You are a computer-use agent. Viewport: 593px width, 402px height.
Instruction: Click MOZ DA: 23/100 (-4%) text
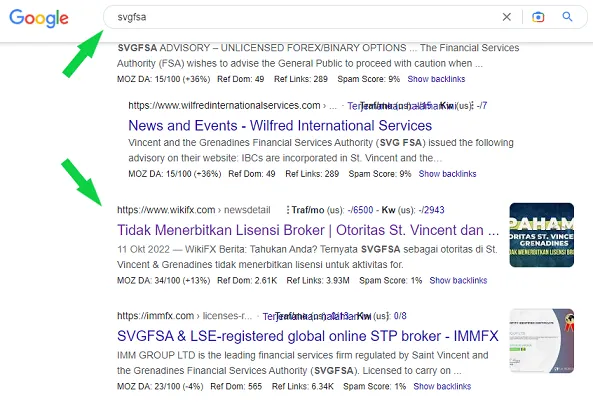(x=160, y=386)
